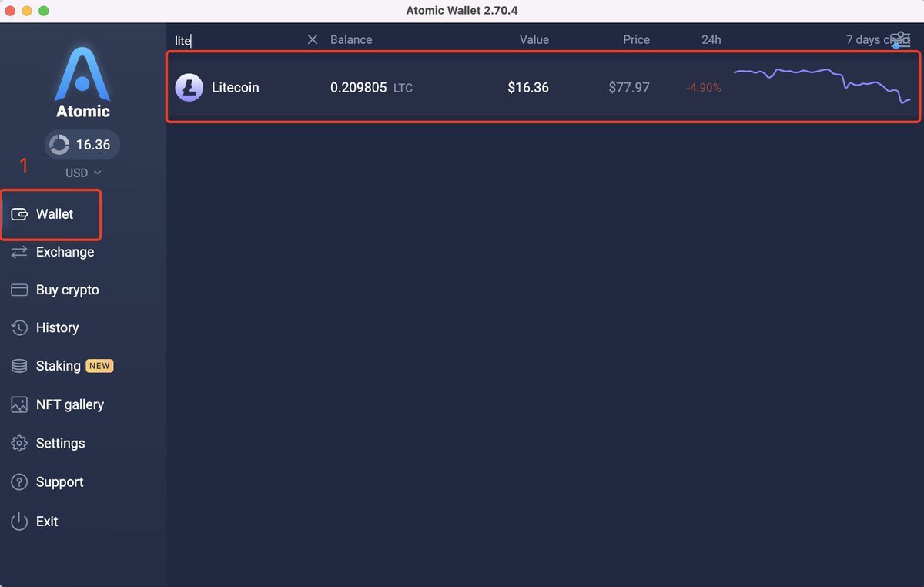Open the USD currency dropdown

point(83,173)
